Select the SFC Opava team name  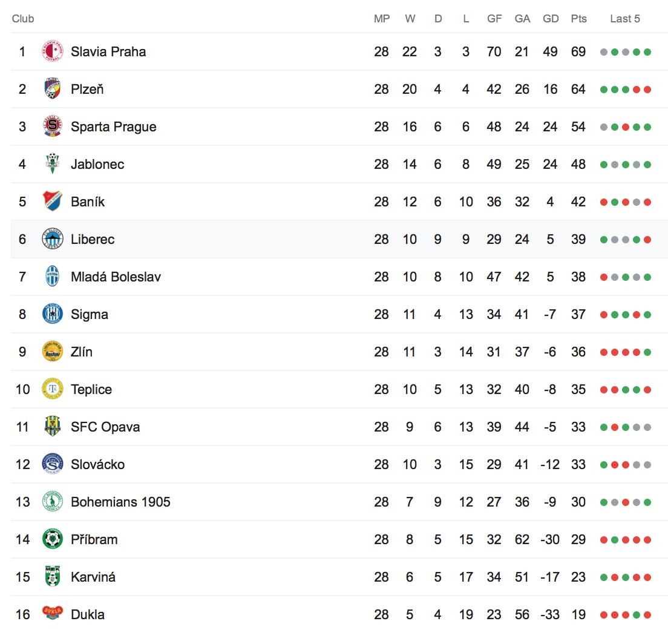(x=105, y=427)
